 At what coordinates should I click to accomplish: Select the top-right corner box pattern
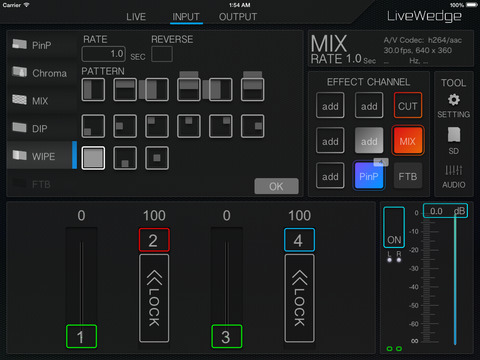[220, 126]
